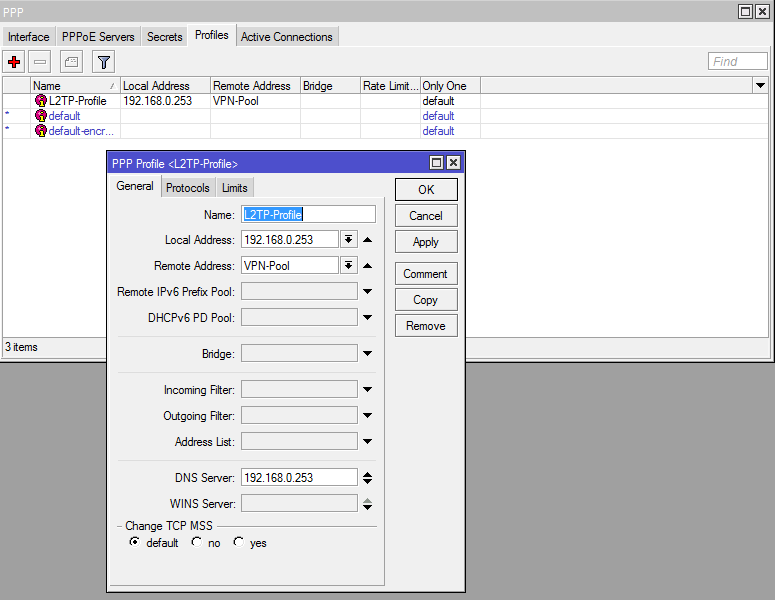The image size is (775, 600).
Task: Maximize the PPP Profile dialog
Action: click(x=436, y=163)
